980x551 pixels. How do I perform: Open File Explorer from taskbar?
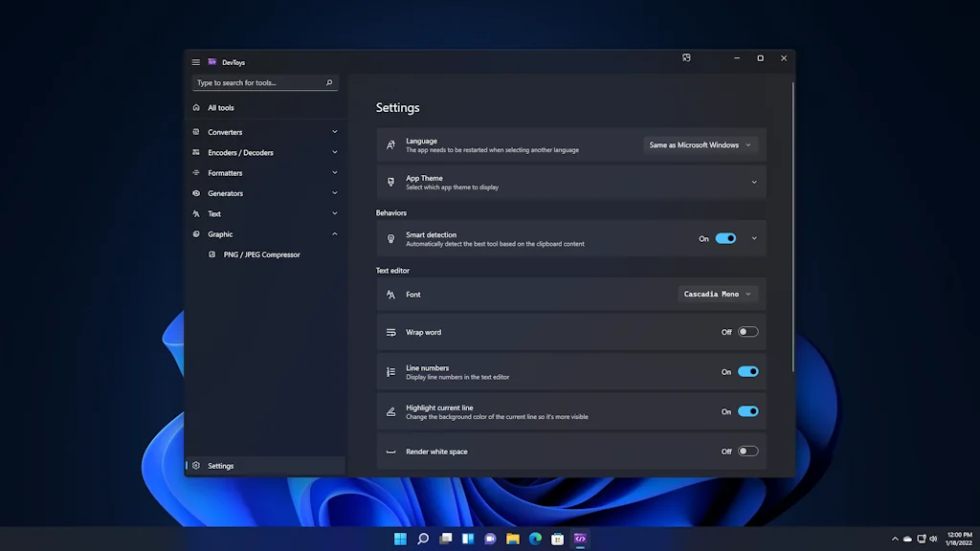tap(513, 539)
